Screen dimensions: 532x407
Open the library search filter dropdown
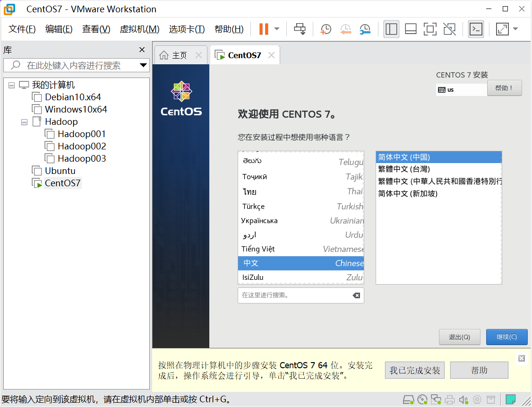point(143,65)
